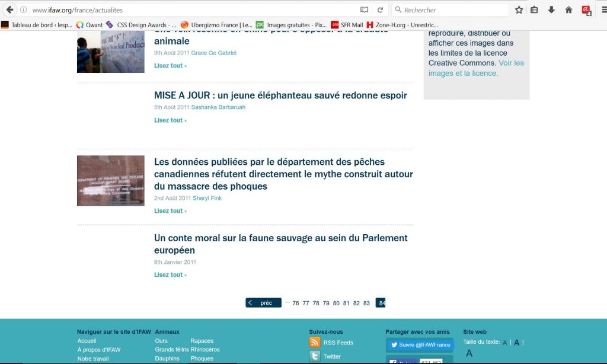
Task: Click Lisez tout under Parlement européen article
Action: click(x=170, y=275)
